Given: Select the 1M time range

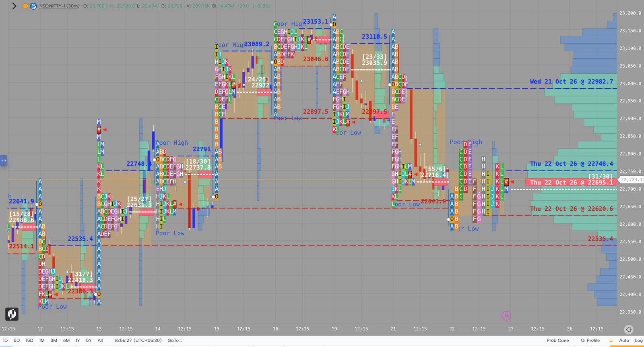Looking at the screenshot, I should (42, 341).
